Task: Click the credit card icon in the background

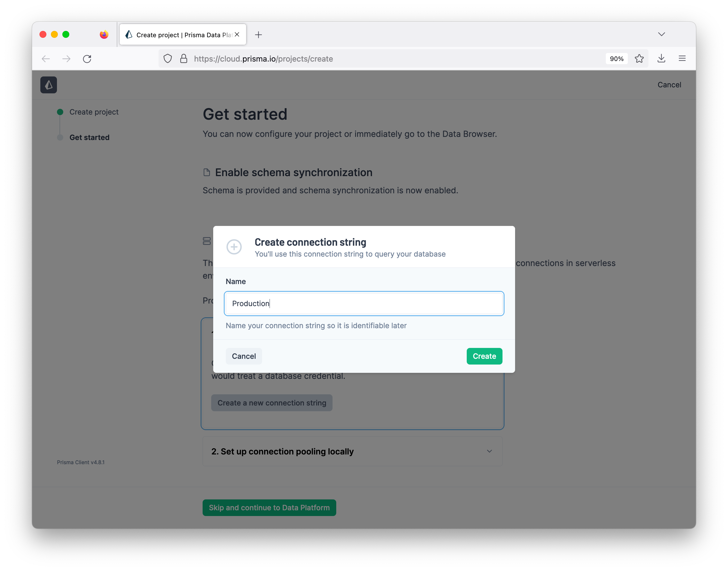Action: pyautogui.click(x=206, y=241)
